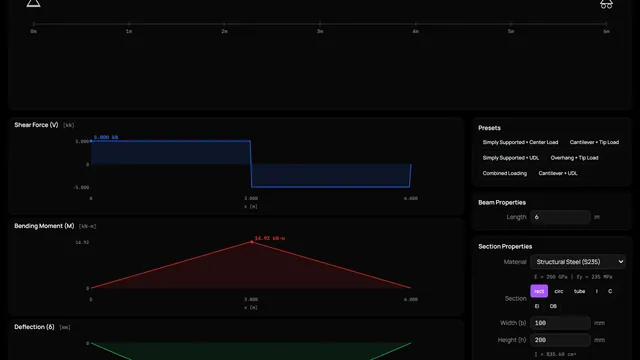This screenshot has height=360, width=640.
Task: Click the Deflection (δ) chart title
Action: (x=34, y=327)
